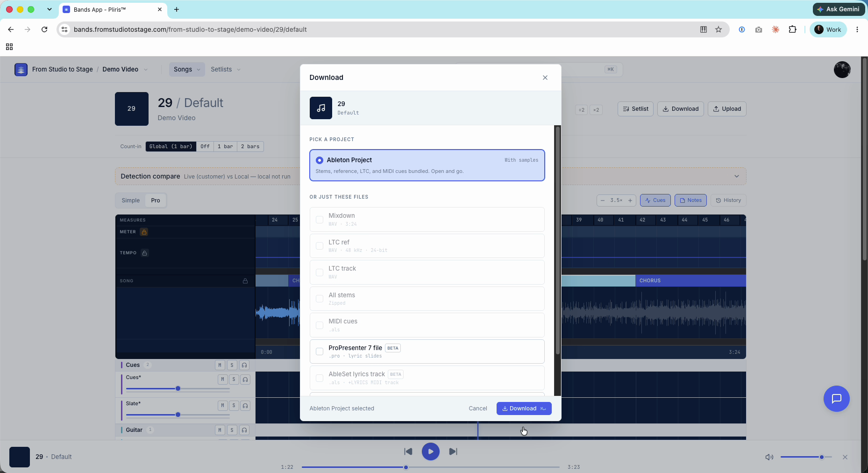
Task: Skip to previous track in player
Action: point(408,451)
